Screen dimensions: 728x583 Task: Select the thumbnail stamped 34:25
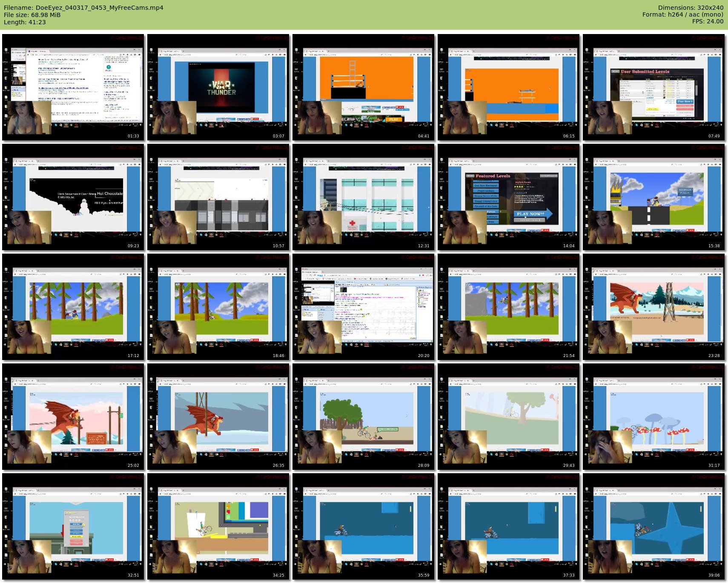point(218,526)
